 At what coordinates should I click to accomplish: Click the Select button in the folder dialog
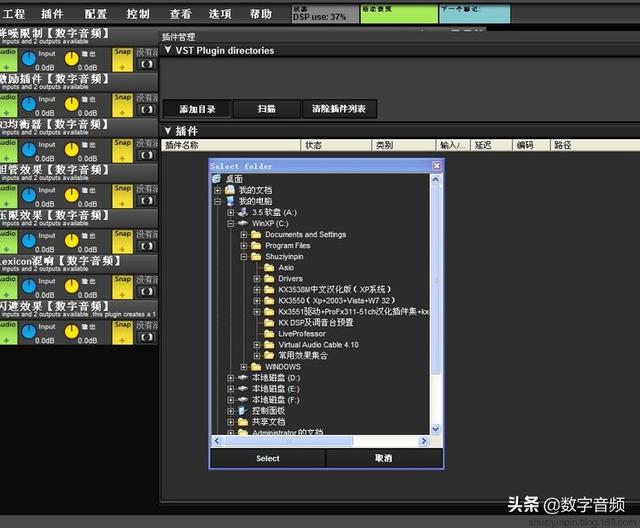tap(268, 458)
